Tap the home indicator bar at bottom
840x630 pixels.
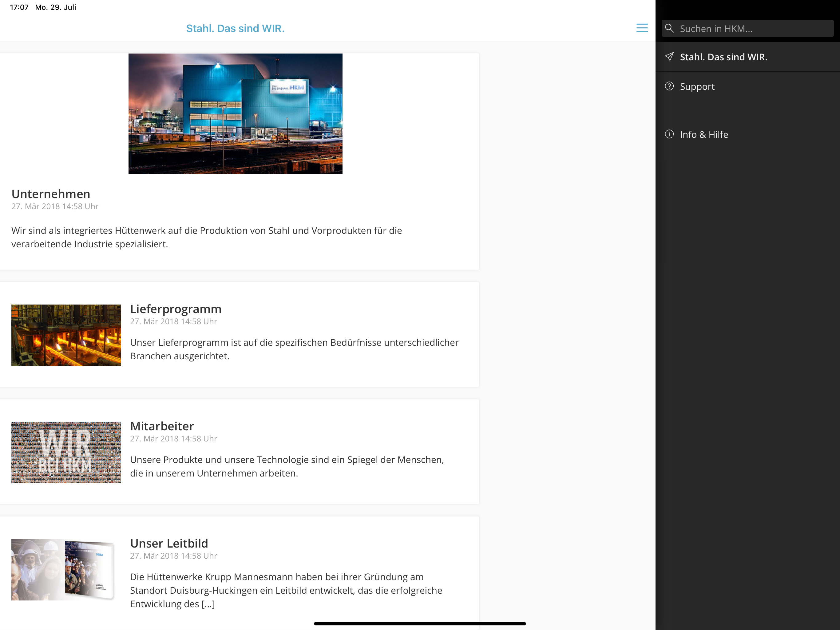[x=420, y=624]
